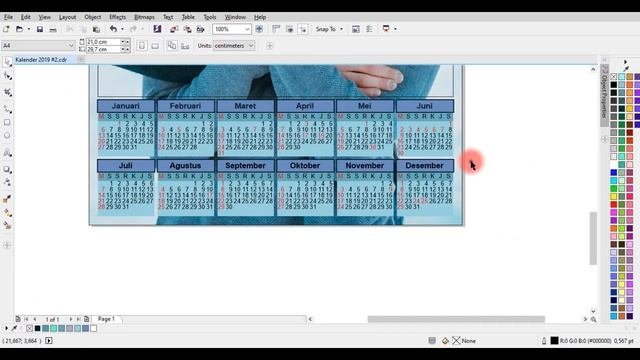The height and width of the screenshot is (360, 640).
Task: Select the Interactive Fill tool
Action: pos(7,212)
